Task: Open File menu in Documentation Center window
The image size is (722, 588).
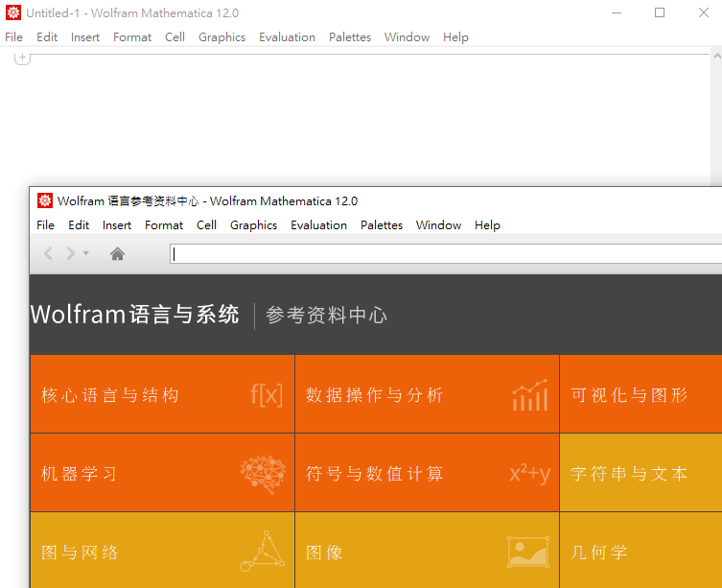Action: 46,225
